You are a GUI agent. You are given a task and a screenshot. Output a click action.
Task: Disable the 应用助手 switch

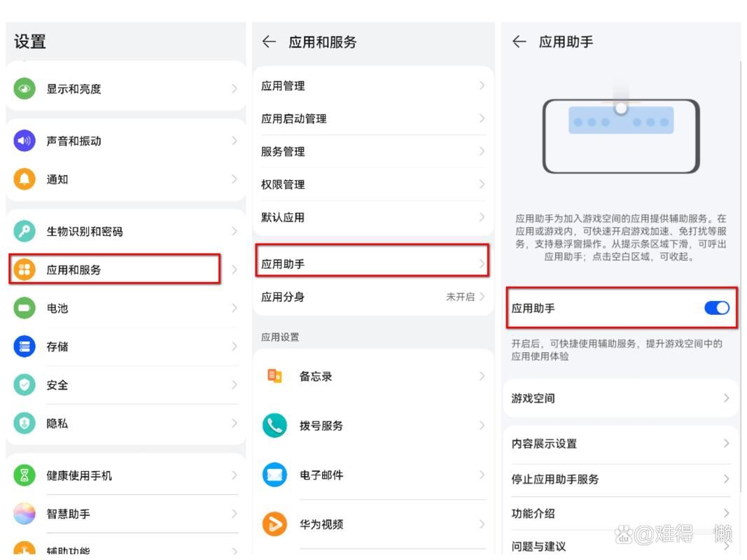tap(716, 308)
